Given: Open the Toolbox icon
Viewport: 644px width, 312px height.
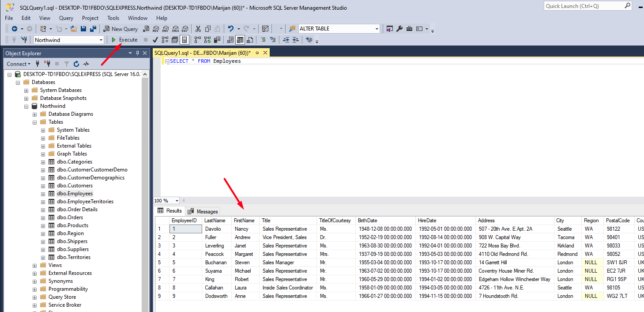Looking at the screenshot, I should click(x=409, y=29).
